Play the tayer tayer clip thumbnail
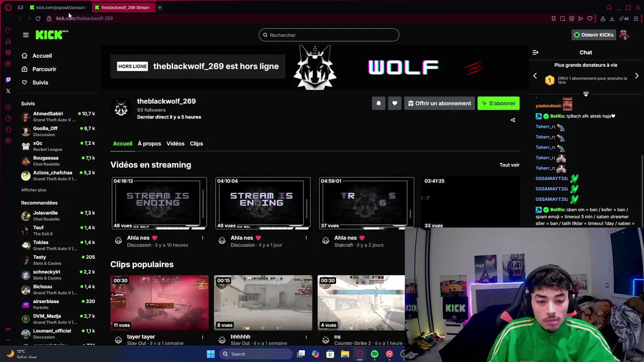 (x=159, y=302)
